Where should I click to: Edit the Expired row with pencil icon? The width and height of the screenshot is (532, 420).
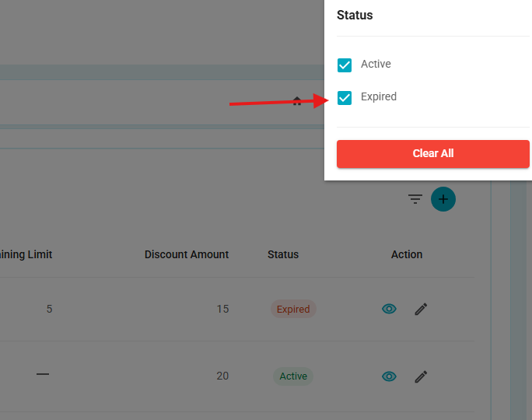coord(421,309)
